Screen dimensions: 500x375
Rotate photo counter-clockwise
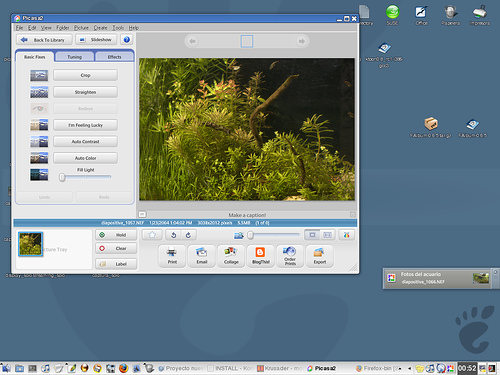pos(173,235)
